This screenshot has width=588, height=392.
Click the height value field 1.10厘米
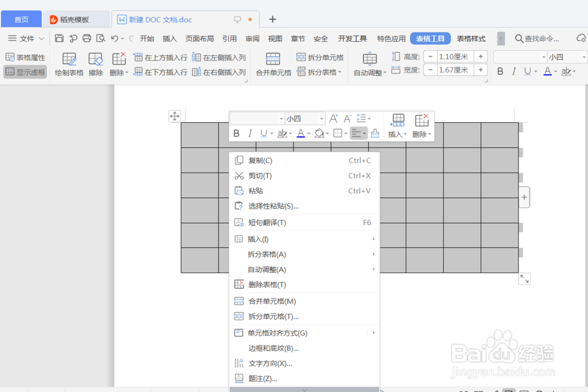click(455, 56)
